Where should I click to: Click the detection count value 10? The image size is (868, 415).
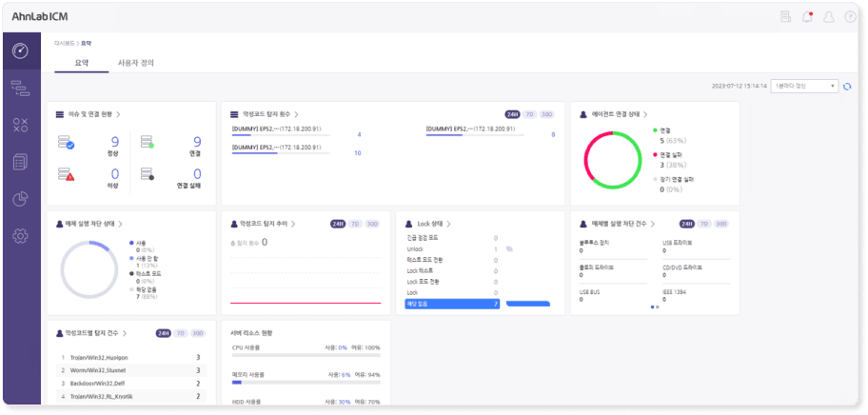click(358, 153)
